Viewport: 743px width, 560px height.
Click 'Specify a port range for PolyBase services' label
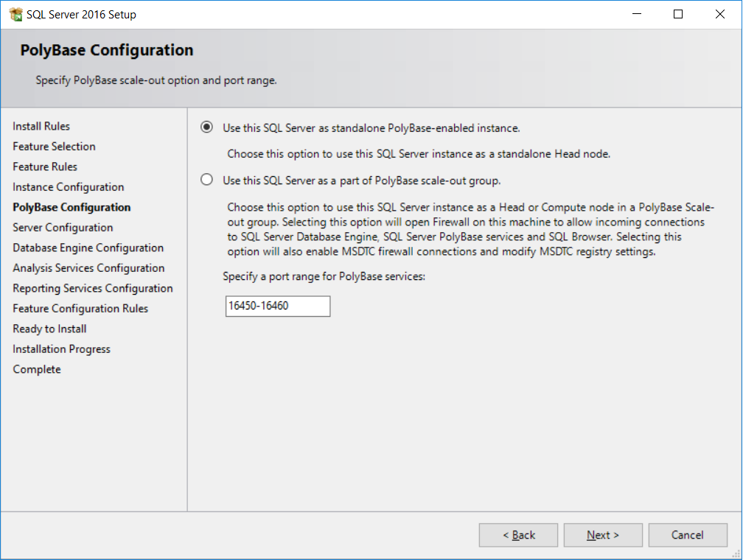coord(324,276)
